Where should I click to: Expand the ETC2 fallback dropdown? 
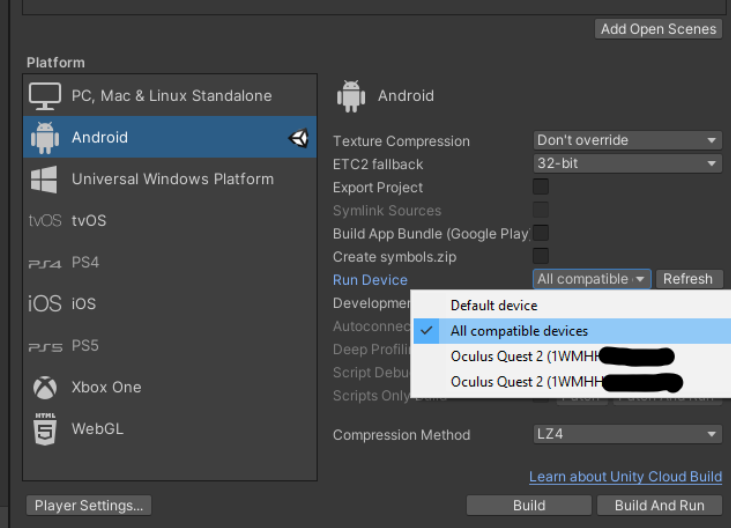click(x=627, y=164)
